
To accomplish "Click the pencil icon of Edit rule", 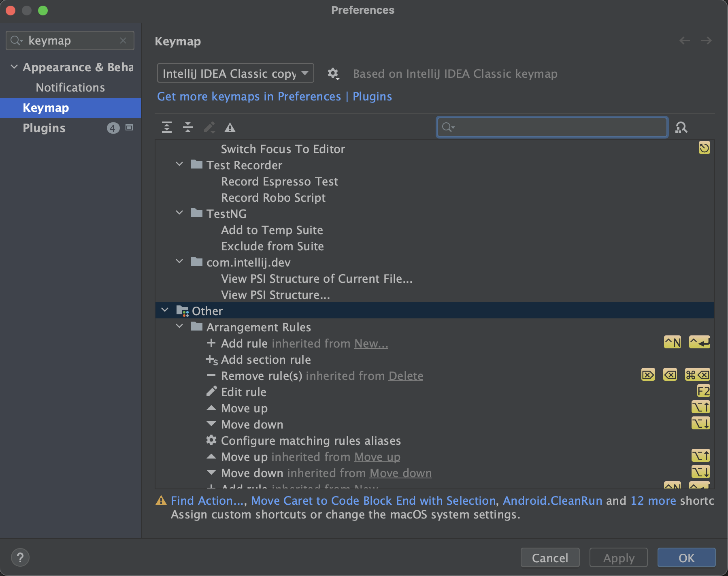I will tap(211, 391).
